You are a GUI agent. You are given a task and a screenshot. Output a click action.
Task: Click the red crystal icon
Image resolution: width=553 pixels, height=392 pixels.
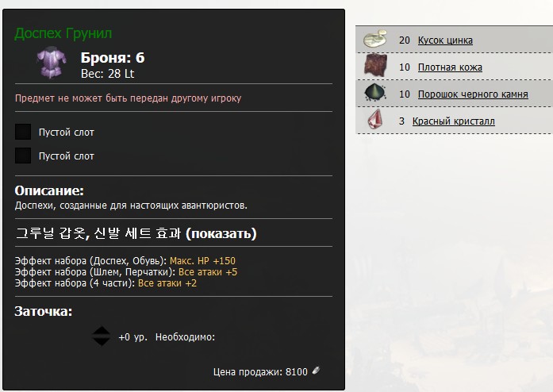tap(375, 119)
